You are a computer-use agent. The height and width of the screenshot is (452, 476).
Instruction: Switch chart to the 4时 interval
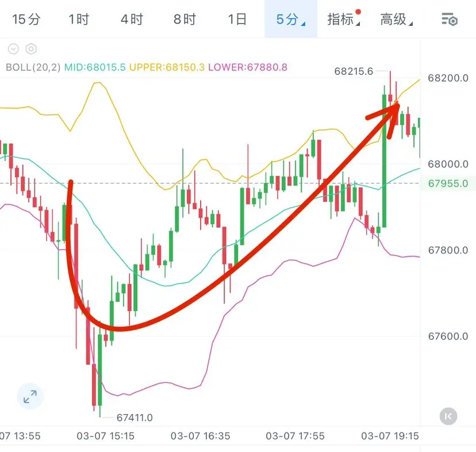point(132,19)
